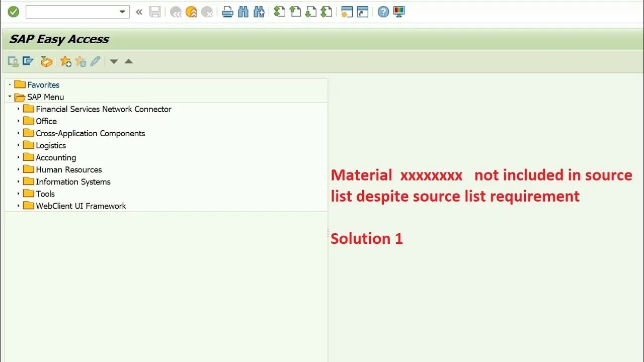Image resolution: width=644 pixels, height=362 pixels.
Task: Select the Accounting tree label
Action: click(56, 157)
